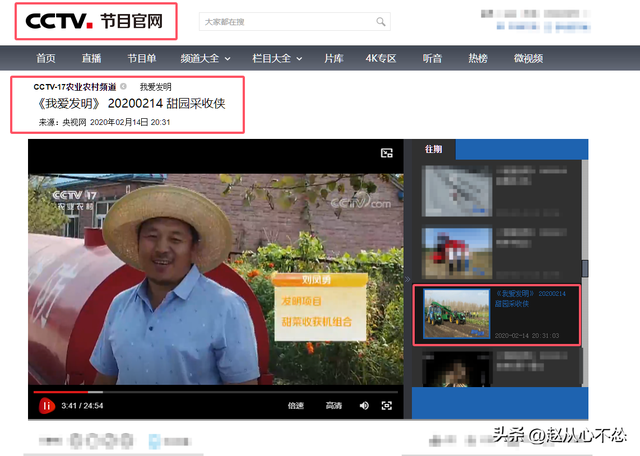Enter fullscreen via the player icon
The image size is (640, 456).
pyautogui.click(x=387, y=405)
